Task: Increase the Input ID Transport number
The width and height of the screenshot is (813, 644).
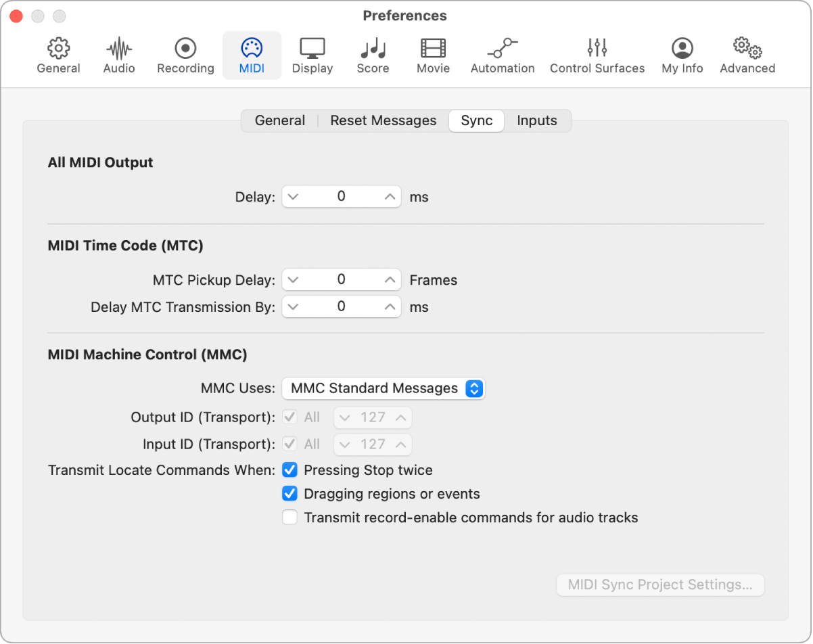Action: click(x=400, y=445)
